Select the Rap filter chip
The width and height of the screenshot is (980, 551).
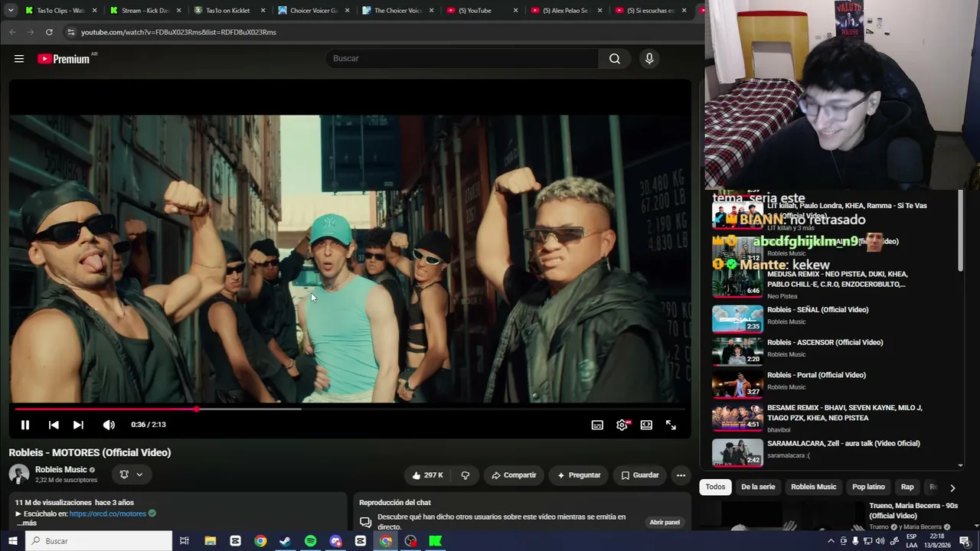[x=907, y=487]
